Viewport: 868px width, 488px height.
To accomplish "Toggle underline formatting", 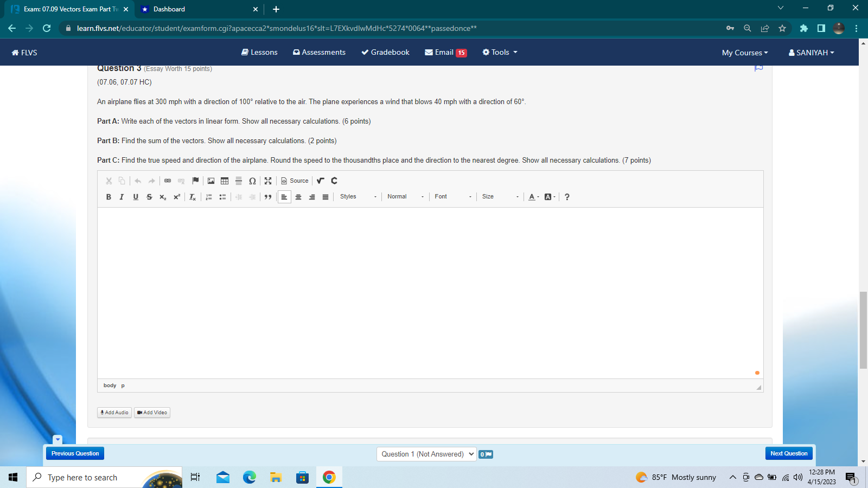I will [x=135, y=197].
